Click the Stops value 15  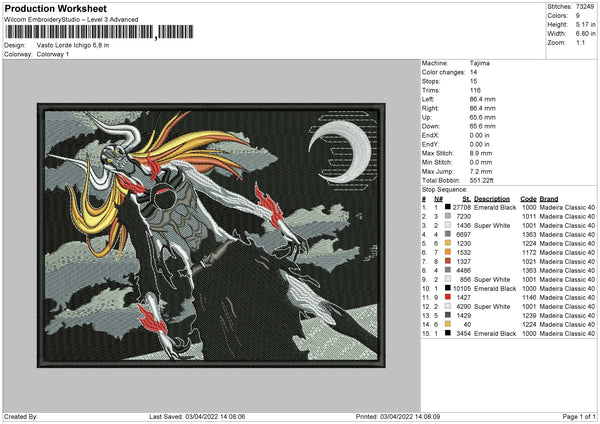473,81
